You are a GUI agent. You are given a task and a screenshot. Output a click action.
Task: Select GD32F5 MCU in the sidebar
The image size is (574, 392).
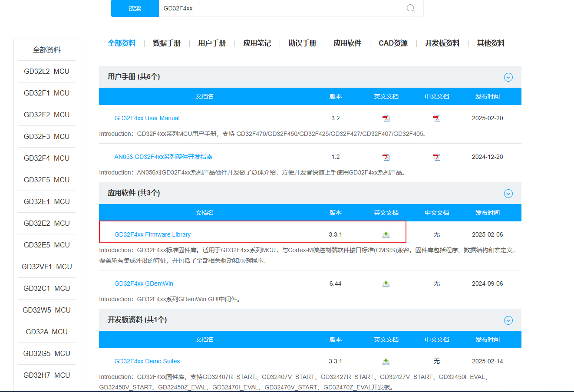tap(47, 180)
